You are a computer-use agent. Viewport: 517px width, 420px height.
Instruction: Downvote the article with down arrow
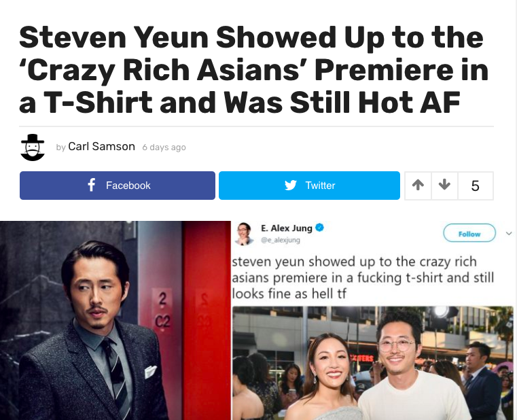[x=444, y=185]
